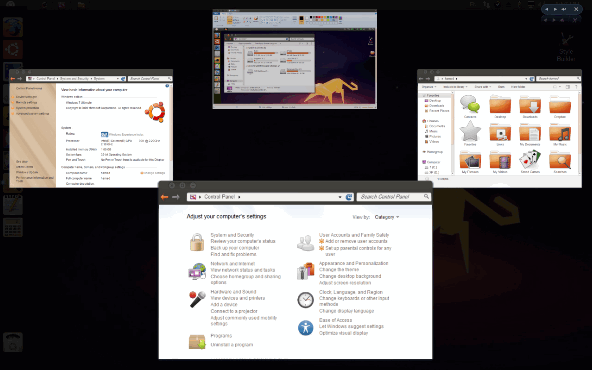Screen dimensions: 592x370
Task: Open Dropbox folder in Explorer window
Action: pos(560,104)
